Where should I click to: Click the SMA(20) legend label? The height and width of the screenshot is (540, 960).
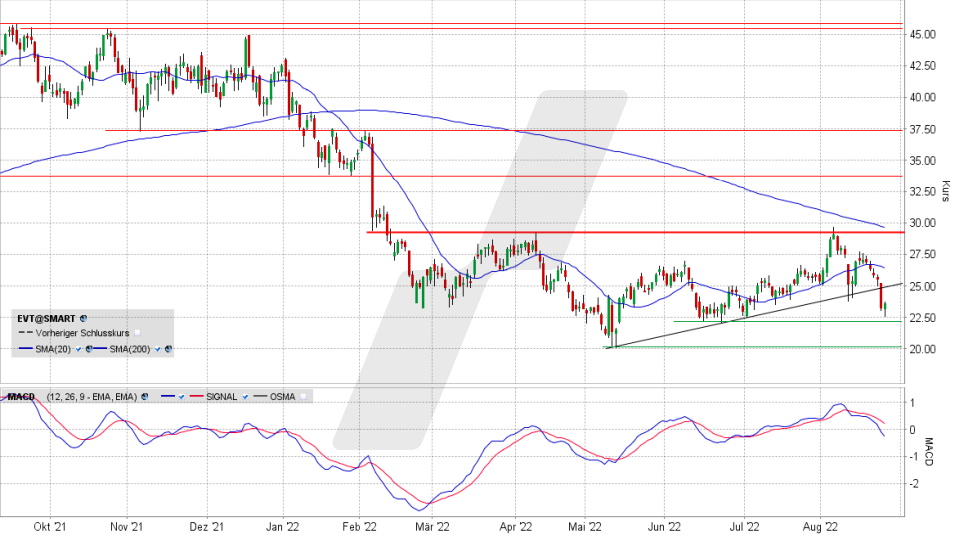(x=53, y=349)
